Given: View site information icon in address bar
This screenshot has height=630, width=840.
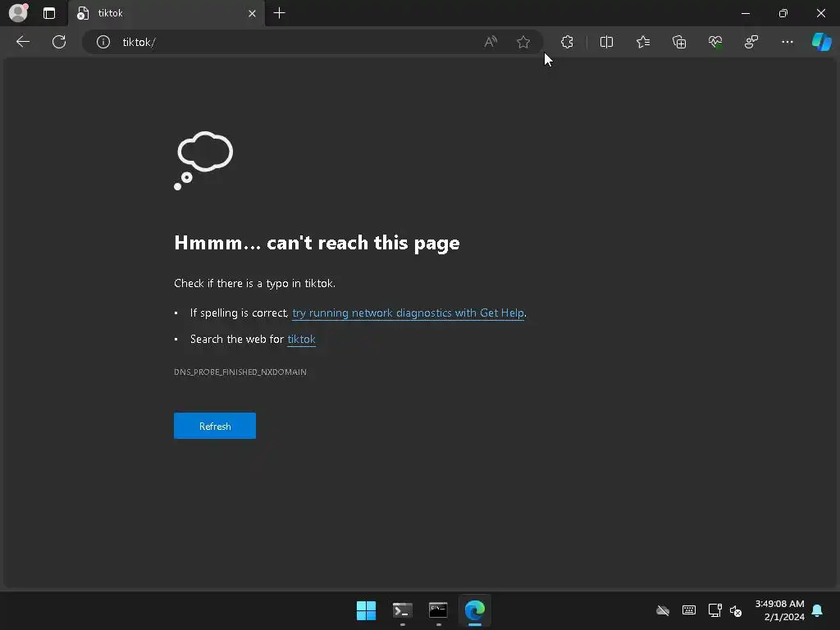Looking at the screenshot, I should point(103,42).
